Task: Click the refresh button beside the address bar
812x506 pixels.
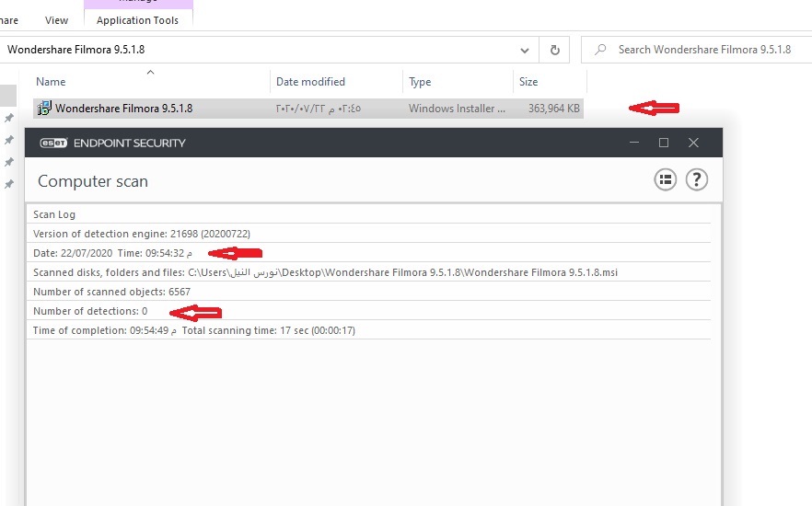Action: click(x=554, y=50)
